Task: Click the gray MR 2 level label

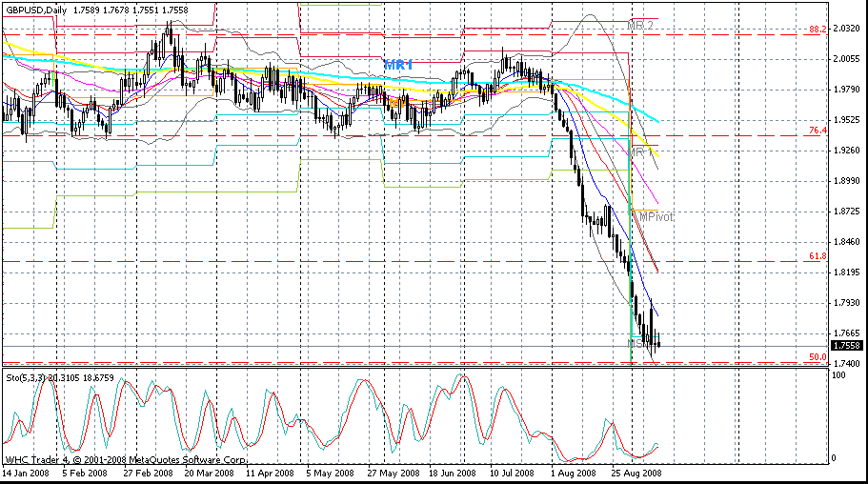Action: coord(642,24)
